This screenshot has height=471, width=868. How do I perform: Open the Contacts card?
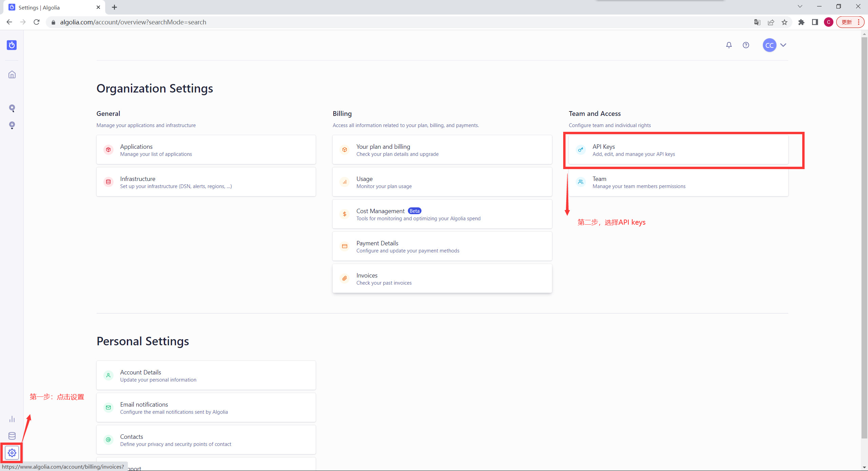pyautogui.click(x=206, y=439)
